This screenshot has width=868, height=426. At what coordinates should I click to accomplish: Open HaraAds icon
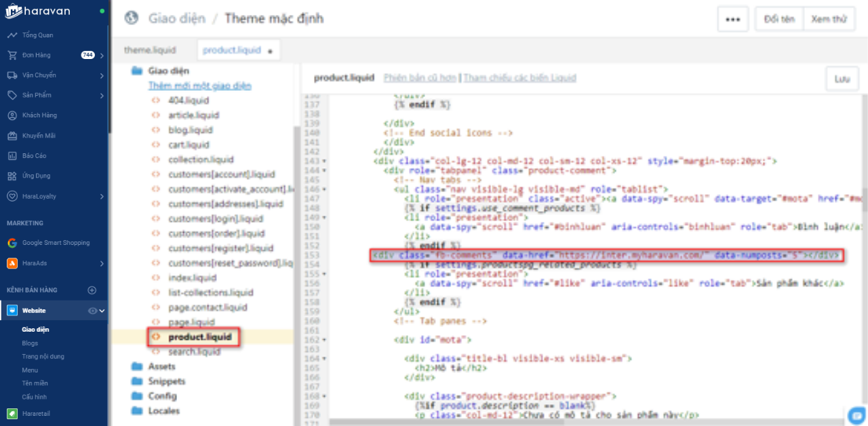[x=12, y=263]
